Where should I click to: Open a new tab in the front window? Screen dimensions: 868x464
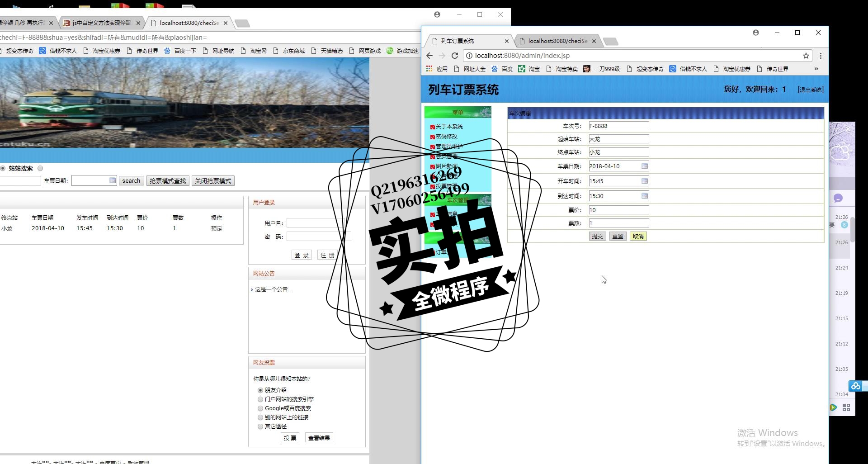611,42
